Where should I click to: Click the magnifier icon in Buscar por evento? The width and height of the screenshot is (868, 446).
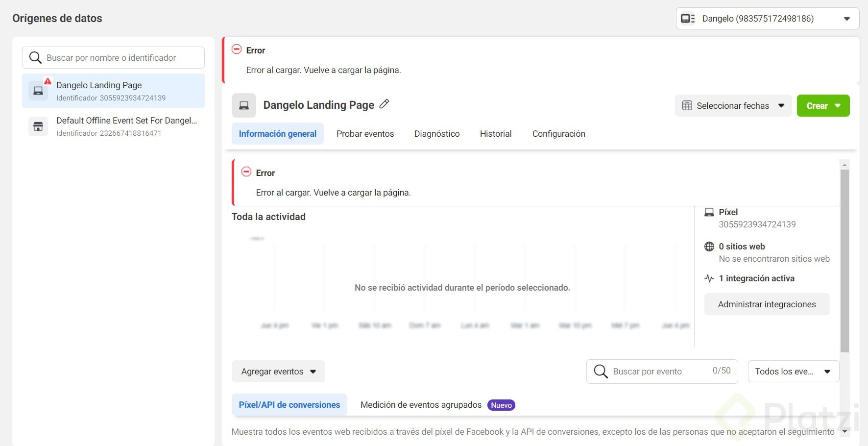tap(601, 372)
